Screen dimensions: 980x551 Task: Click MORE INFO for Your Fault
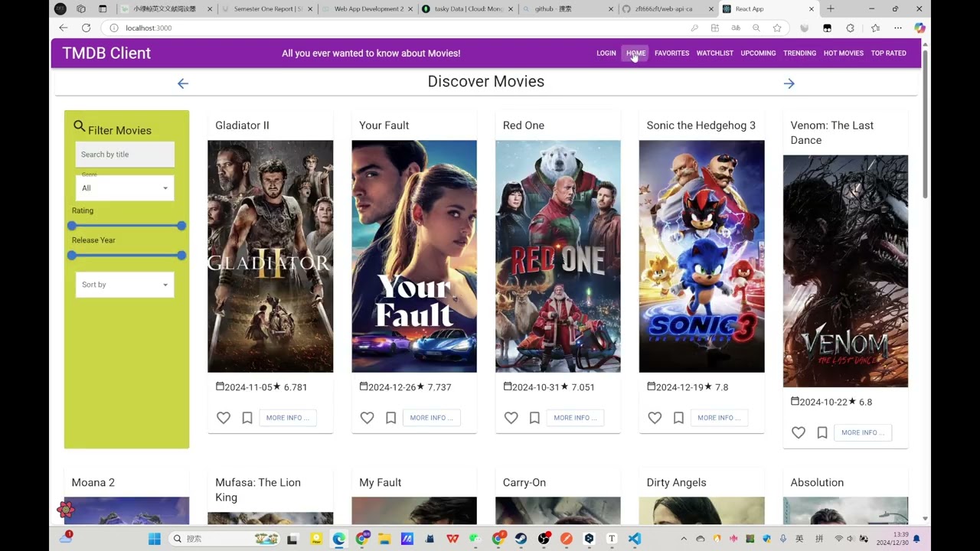(x=432, y=418)
